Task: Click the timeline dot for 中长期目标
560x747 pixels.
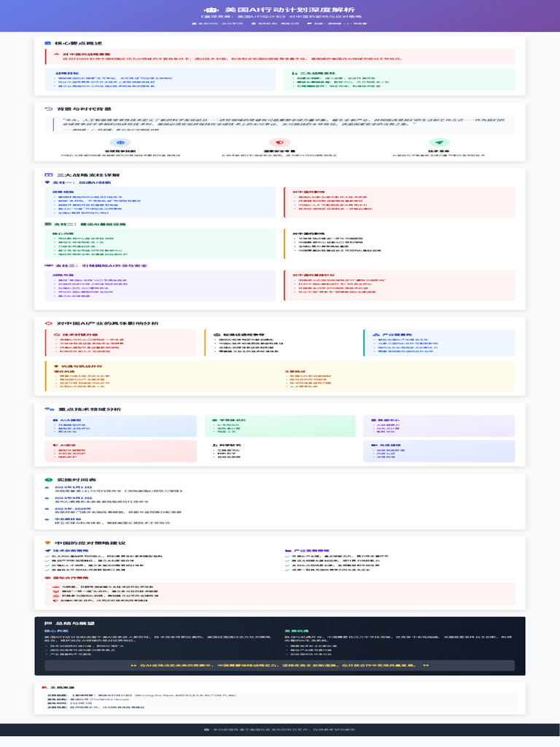Action: coord(47,519)
